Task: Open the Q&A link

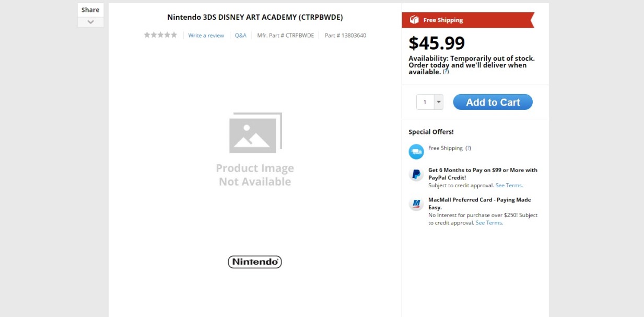Action: click(240, 36)
